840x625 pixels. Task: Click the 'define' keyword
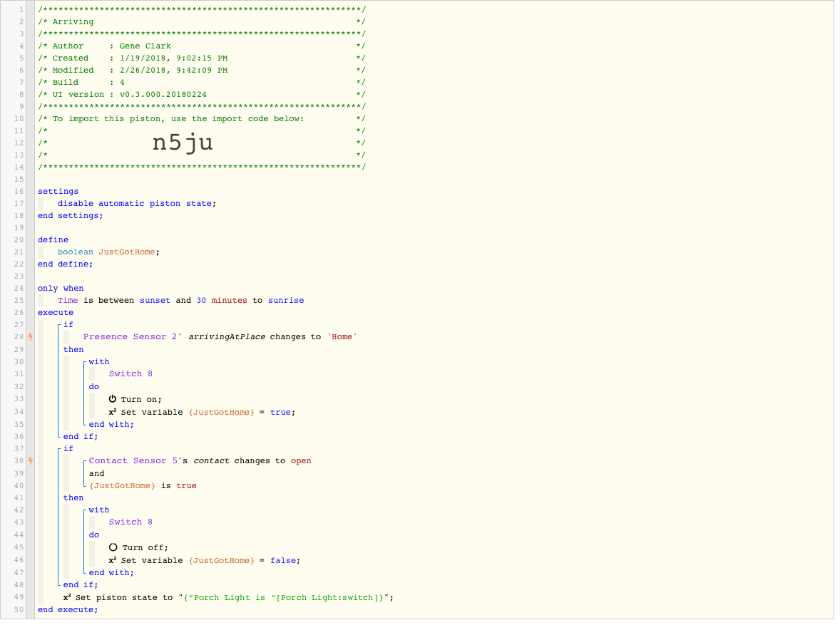53,240
